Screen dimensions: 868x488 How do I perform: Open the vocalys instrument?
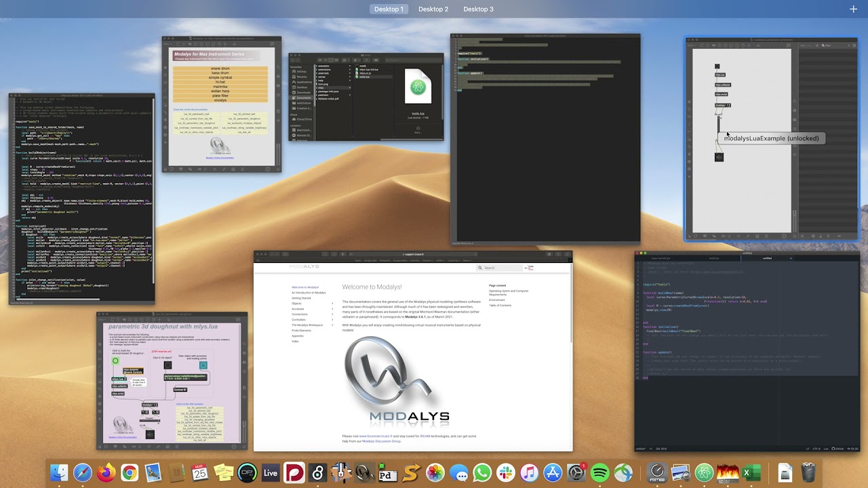pos(220,100)
